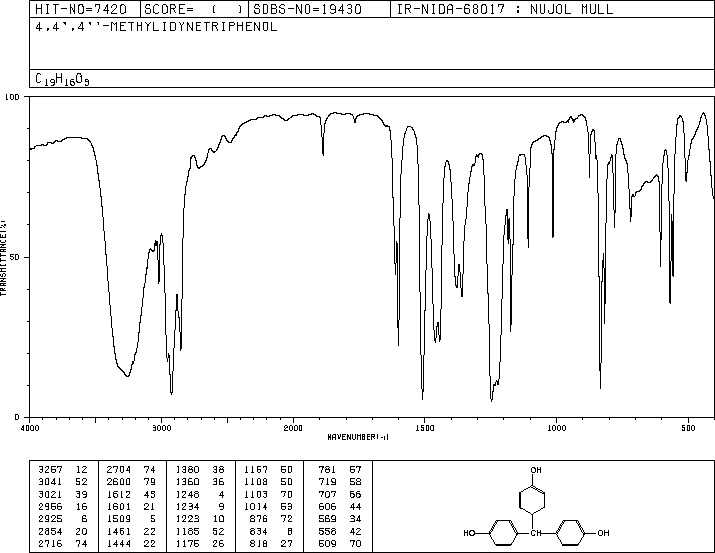
Task: Click the 3041 peak table entry
Action: pyautogui.click(x=50, y=482)
